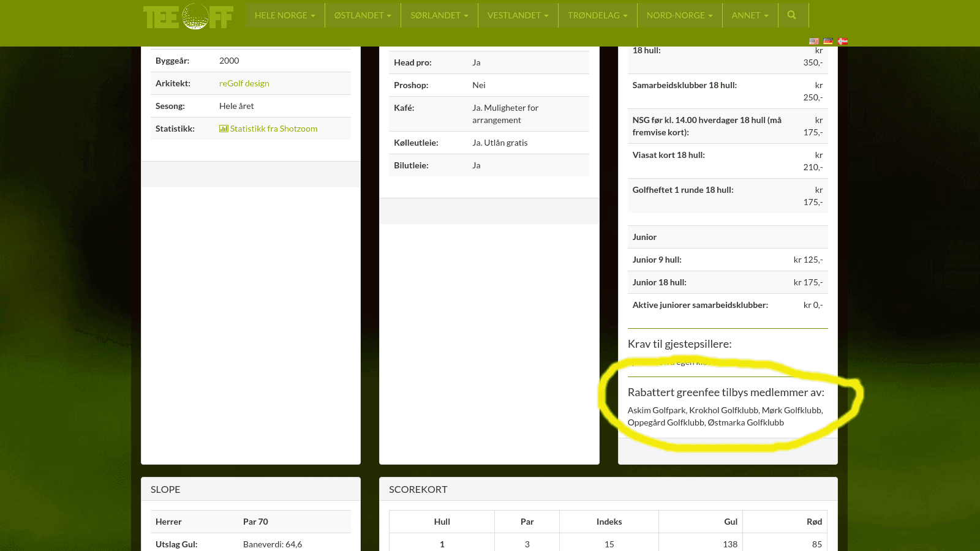The width and height of the screenshot is (980, 551).
Task: Click the SLOPE panel header
Action: tap(165, 489)
